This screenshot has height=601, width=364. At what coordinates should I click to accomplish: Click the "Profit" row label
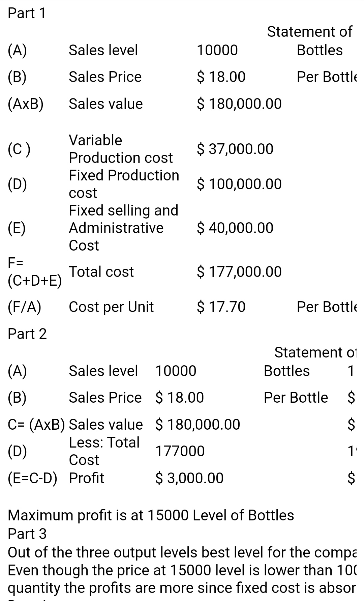pyautogui.click(x=86, y=478)
